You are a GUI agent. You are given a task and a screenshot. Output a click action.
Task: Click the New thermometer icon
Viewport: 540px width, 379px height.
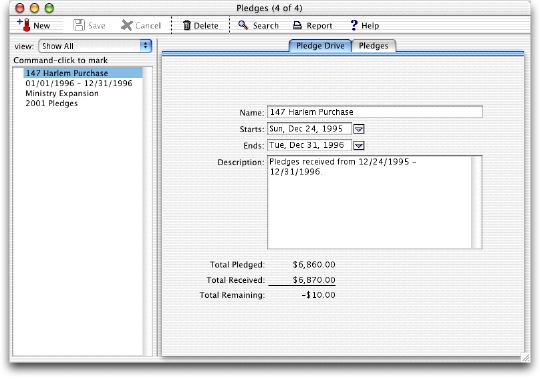tap(24, 25)
